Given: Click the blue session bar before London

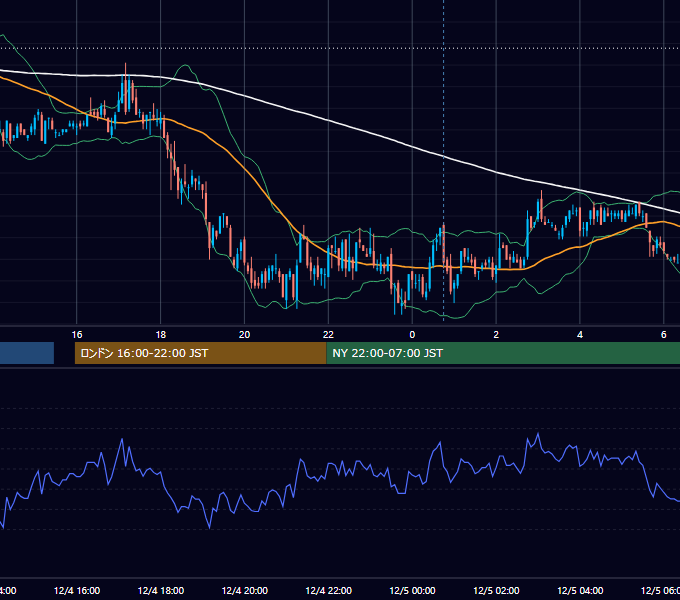Looking at the screenshot, I should pyautogui.click(x=27, y=353).
